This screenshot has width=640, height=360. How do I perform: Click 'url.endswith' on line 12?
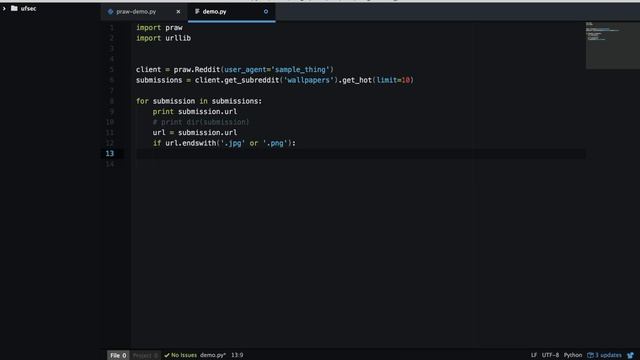tap(191, 143)
